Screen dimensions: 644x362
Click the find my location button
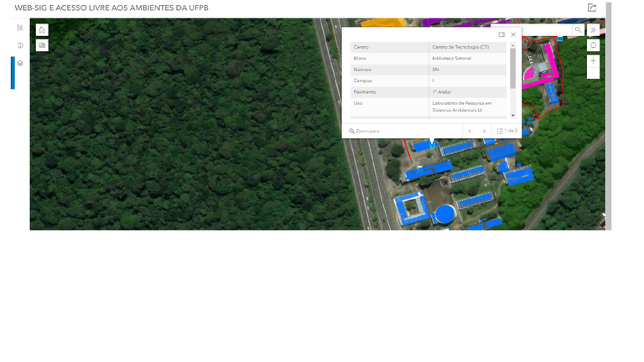click(x=593, y=45)
